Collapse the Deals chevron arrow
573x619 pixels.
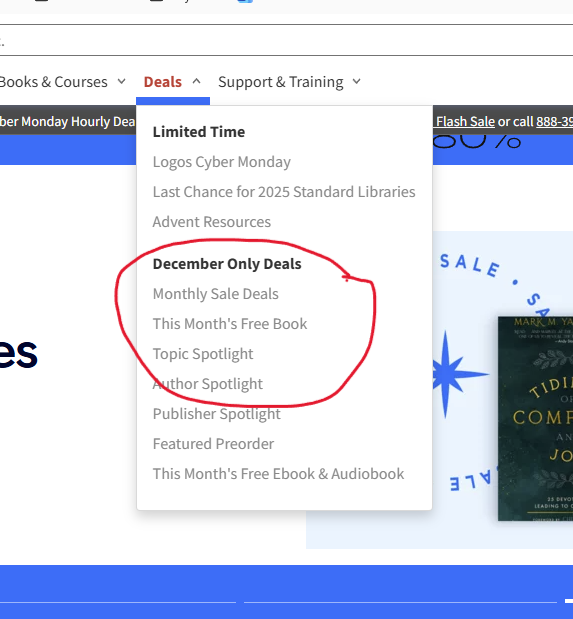point(196,81)
